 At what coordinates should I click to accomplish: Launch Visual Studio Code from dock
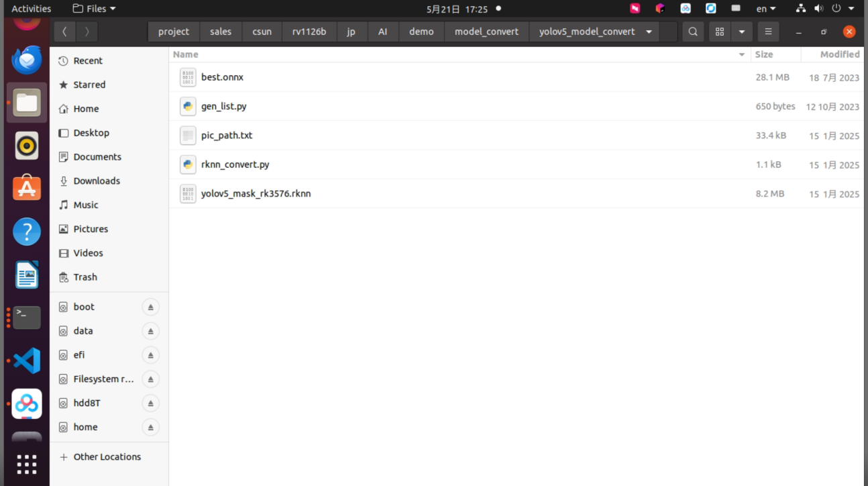[27, 361]
